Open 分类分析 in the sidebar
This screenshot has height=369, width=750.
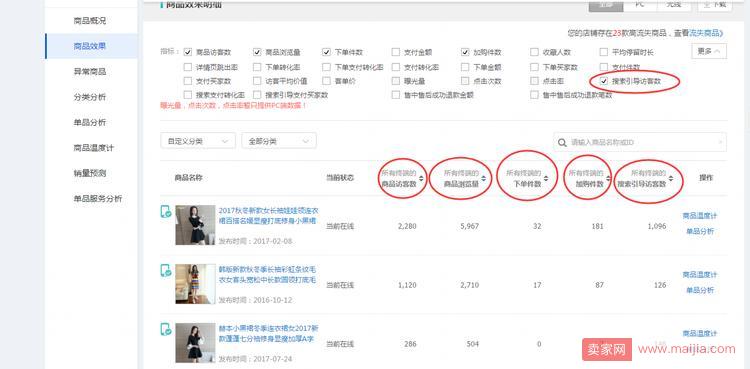pyautogui.click(x=90, y=97)
